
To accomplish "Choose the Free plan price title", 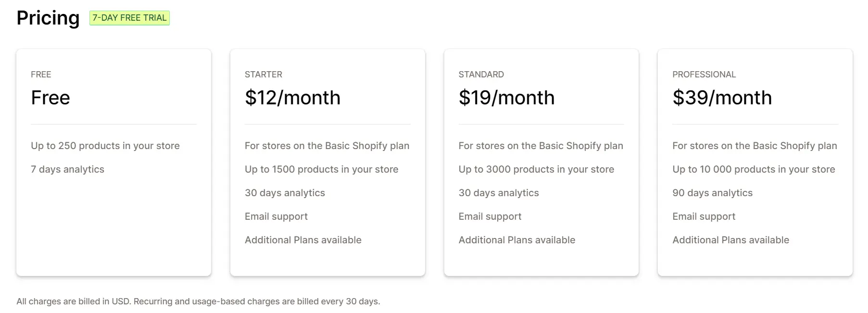I will pos(50,98).
